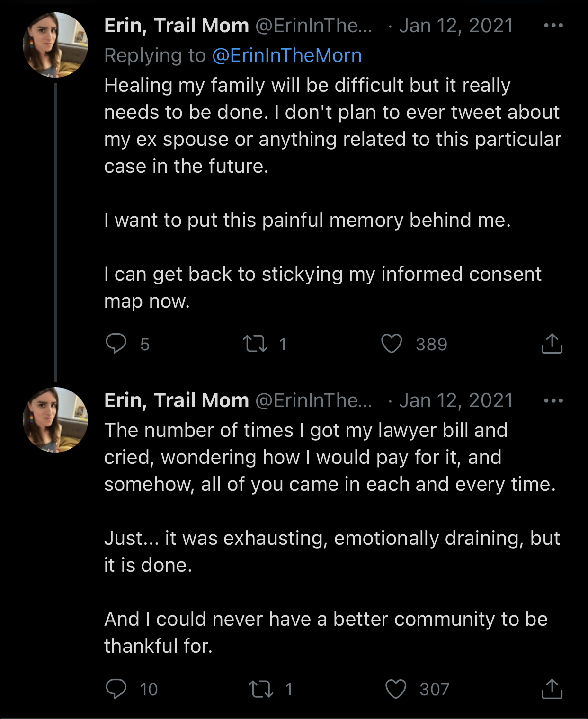Reply to the 'lawyer bill' tweet
Viewport: 588px width, 719px height.
pyautogui.click(x=116, y=689)
